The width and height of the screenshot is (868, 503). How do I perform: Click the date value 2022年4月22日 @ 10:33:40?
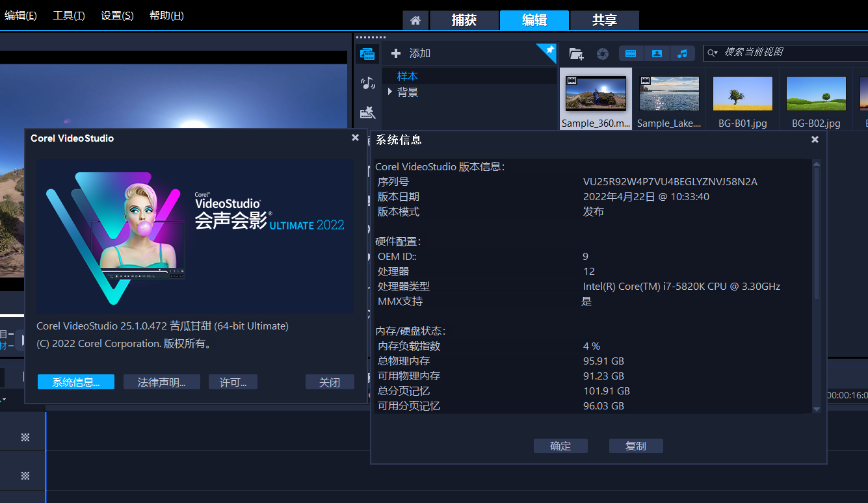click(646, 197)
